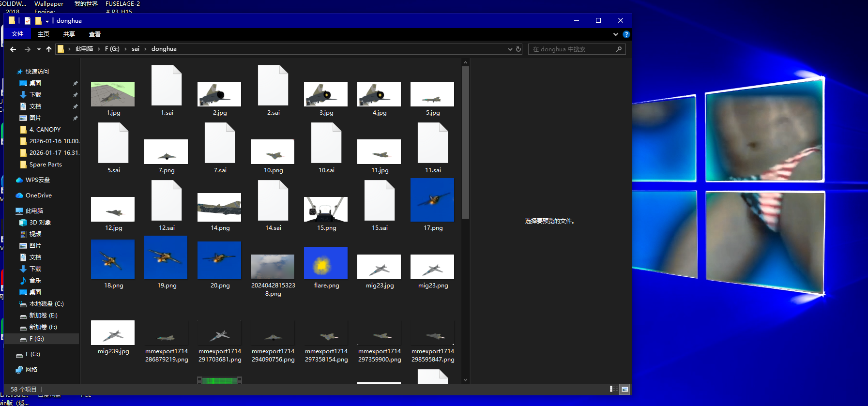Open the recent locations dropdown arrow
This screenshot has width=868, height=406.
tap(39, 49)
